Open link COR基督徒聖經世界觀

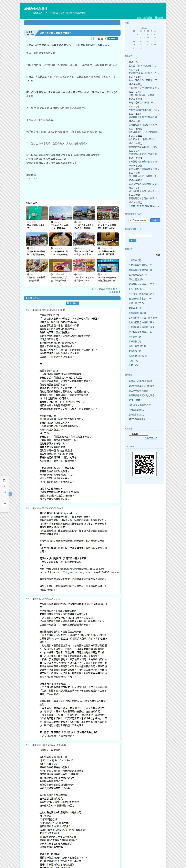pos(140,405)
